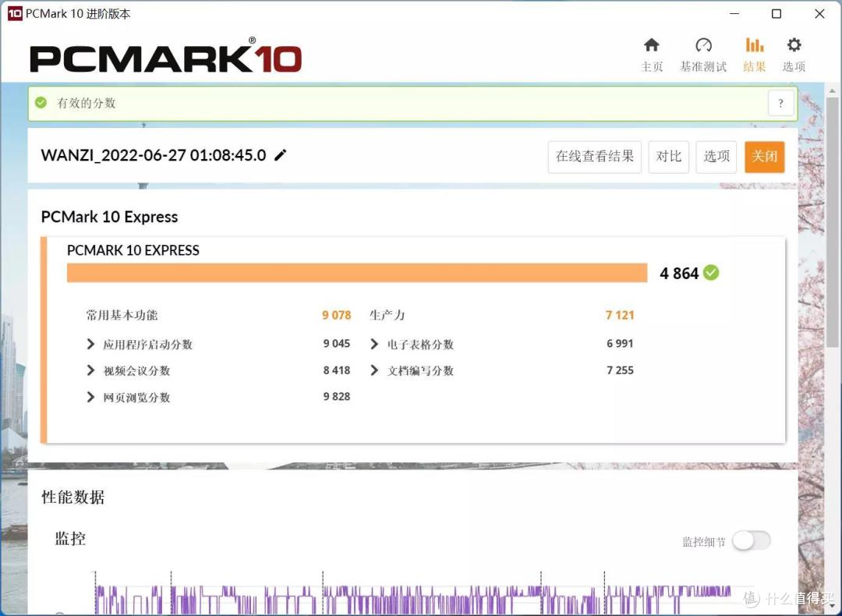The width and height of the screenshot is (842, 616).
Task: Click the vertical scrollbar thumb
Action: (833, 223)
